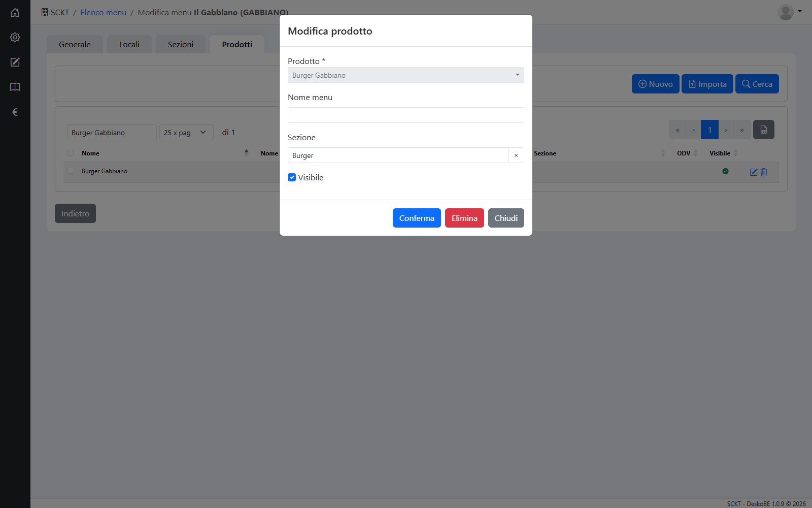The height and width of the screenshot is (508, 812).
Task: Select the Burger Gabbiano row checkbox
Action: click(x=71, y=171)
